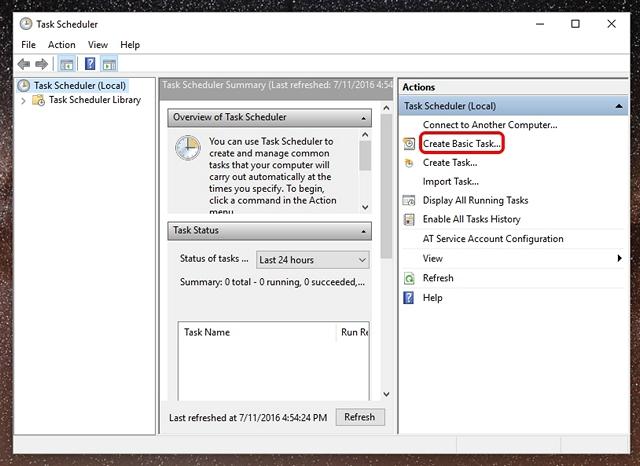Open the File menu
Viewport: 640px width, 466px height.
29,44
